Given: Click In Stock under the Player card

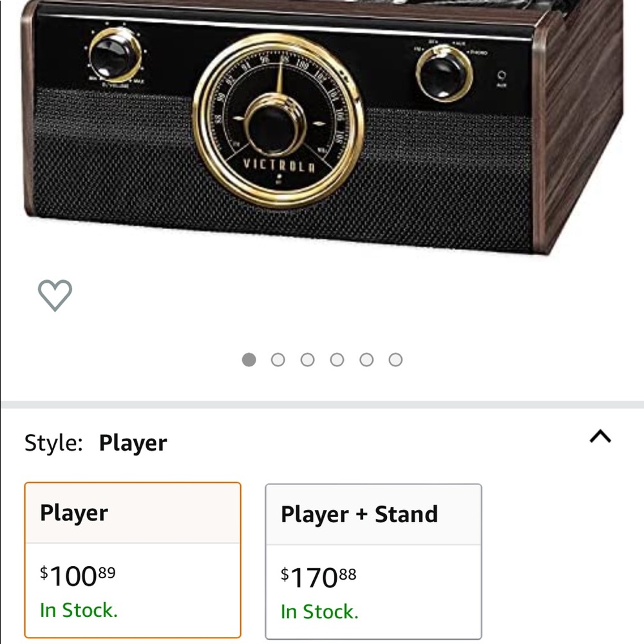Looking at the screenshot, I should [x=79, y=611].
